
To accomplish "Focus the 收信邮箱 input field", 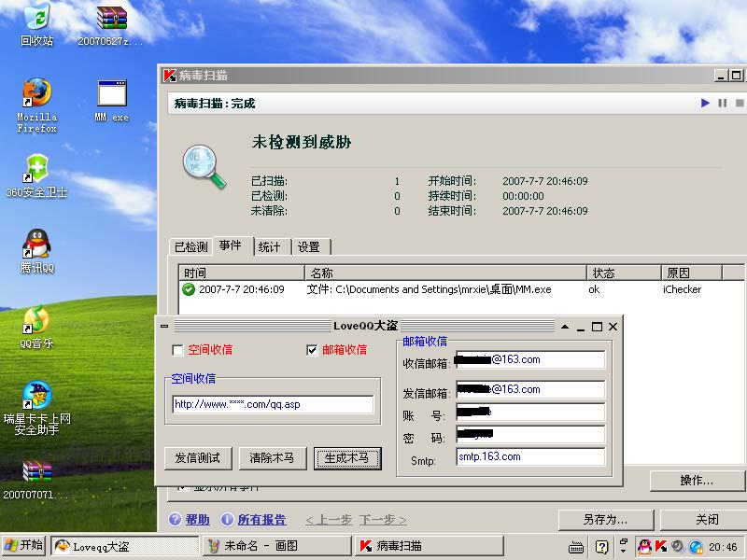I will pos(530,359).
